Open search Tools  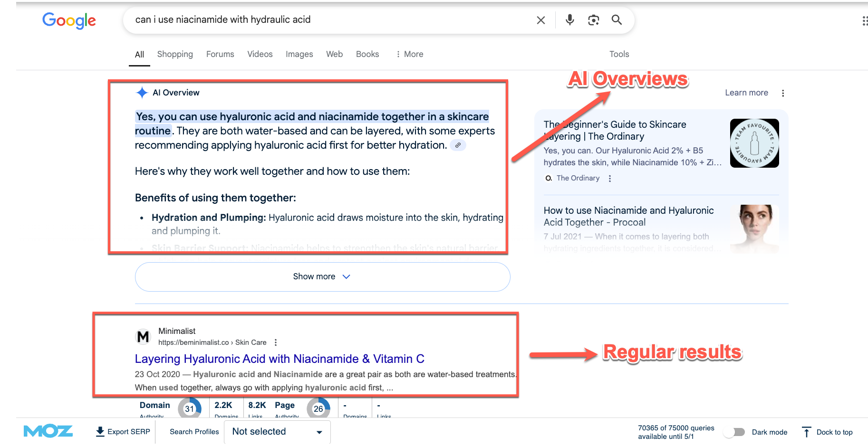pos(619,54)
